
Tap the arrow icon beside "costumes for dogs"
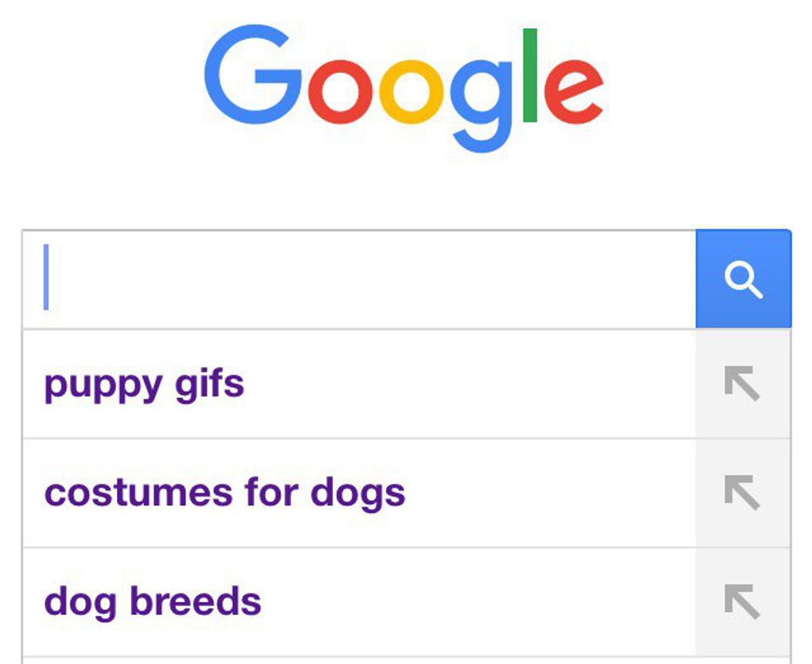click(x=742, y=493)
